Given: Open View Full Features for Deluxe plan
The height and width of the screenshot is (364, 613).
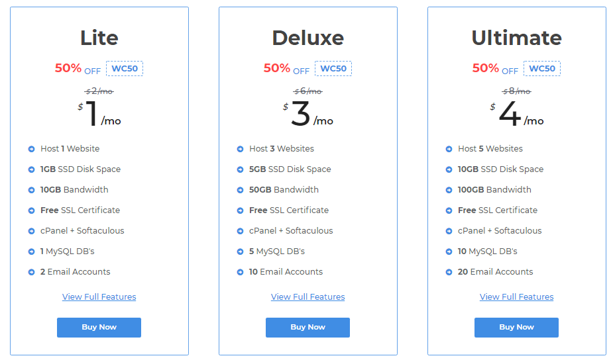Looking at the screenshot, I should 307,296.
